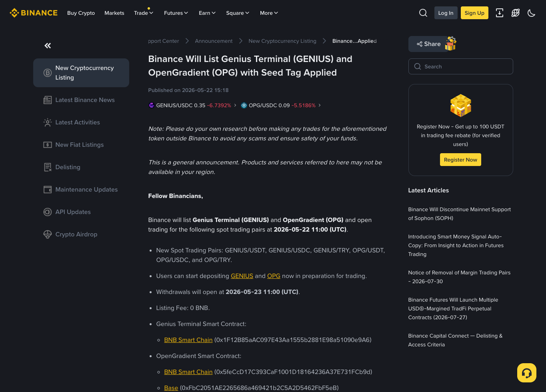Screen dimensions: 546x392
Task: Click the chevron next to GENIUS/USDC price
Action: point(235,105)
